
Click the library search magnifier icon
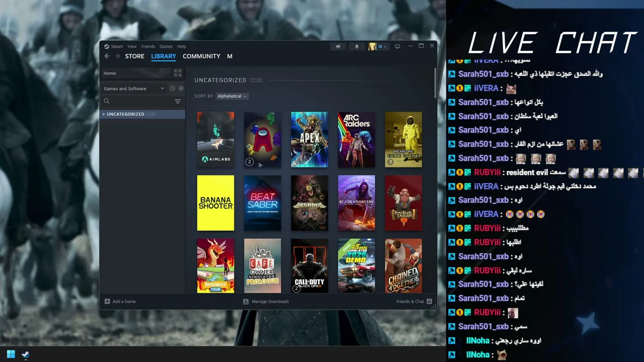pos(107,101)
